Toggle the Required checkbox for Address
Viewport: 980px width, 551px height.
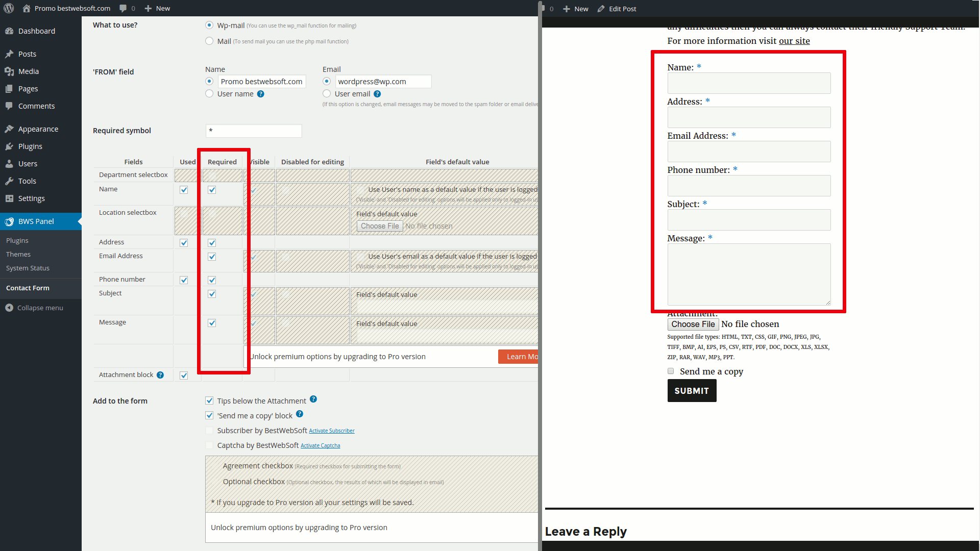212,243
